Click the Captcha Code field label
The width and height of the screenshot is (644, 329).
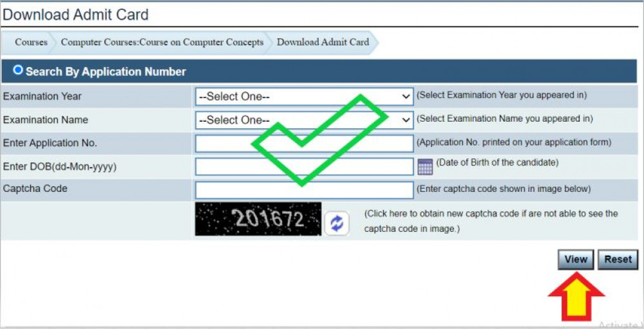point(35,189)
